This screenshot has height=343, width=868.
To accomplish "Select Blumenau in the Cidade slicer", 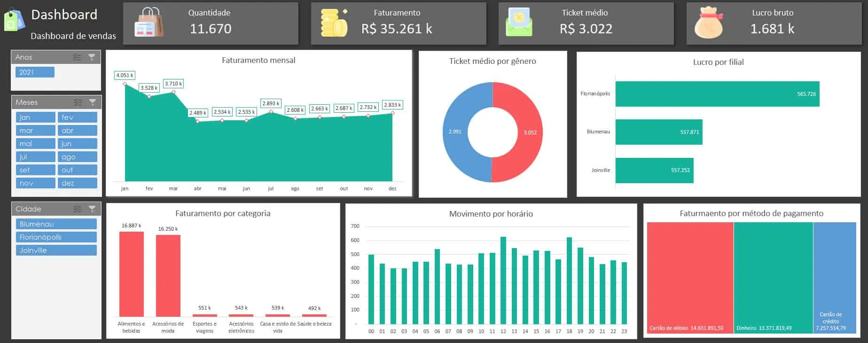I will [x=56, y=224].
